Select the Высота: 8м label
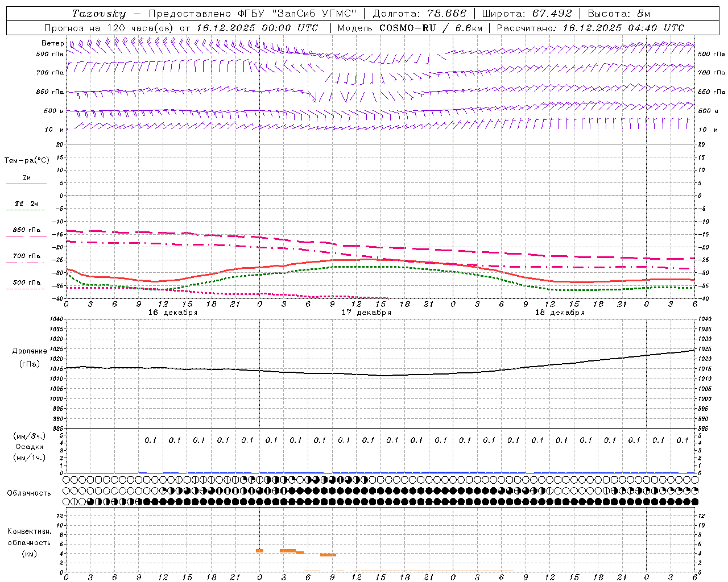 (x=619, y=14)
